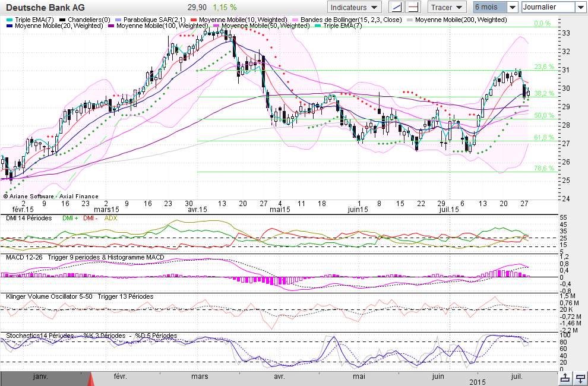Viewport: 588px width, 386px height.
Task: Click the 38,2 % Fibonacci level label
Action: [x=543, y=93]
